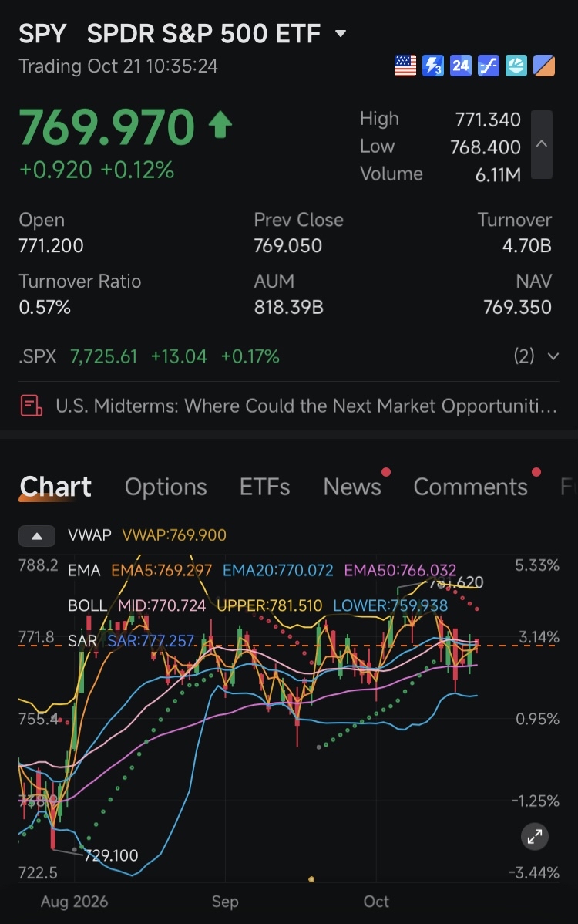Switch to the Options tab
578x924 pixels.
tap(166, 487)
